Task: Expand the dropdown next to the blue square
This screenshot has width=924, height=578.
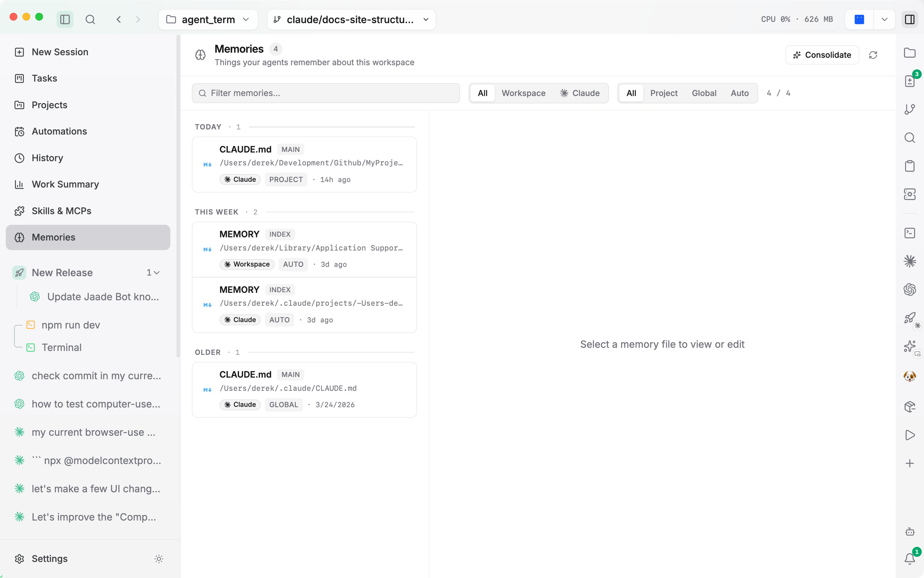Action: 884,19
